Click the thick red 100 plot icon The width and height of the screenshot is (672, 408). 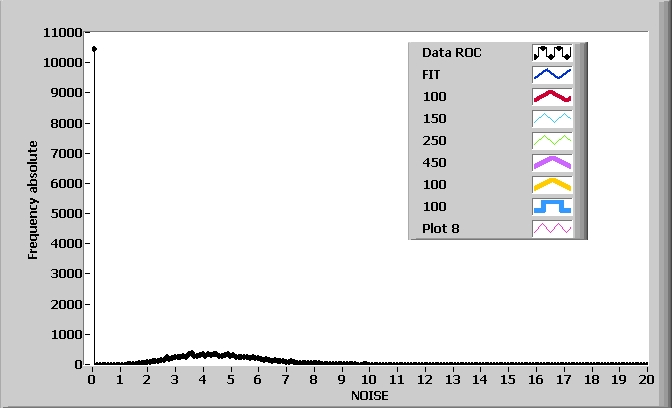pos(551,96)
